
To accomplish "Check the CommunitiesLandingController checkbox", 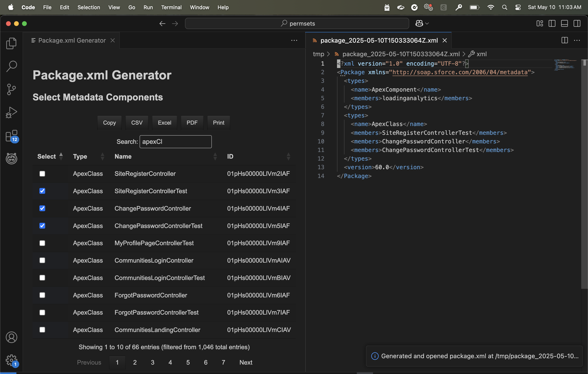I will [x=42, y=330].
